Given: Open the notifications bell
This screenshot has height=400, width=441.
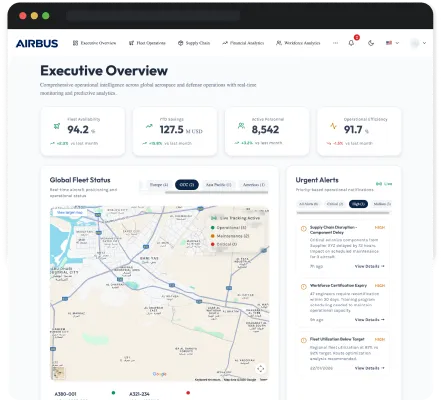Looking at the screenshot, I should pyautogui.click(x=351, y=43).
